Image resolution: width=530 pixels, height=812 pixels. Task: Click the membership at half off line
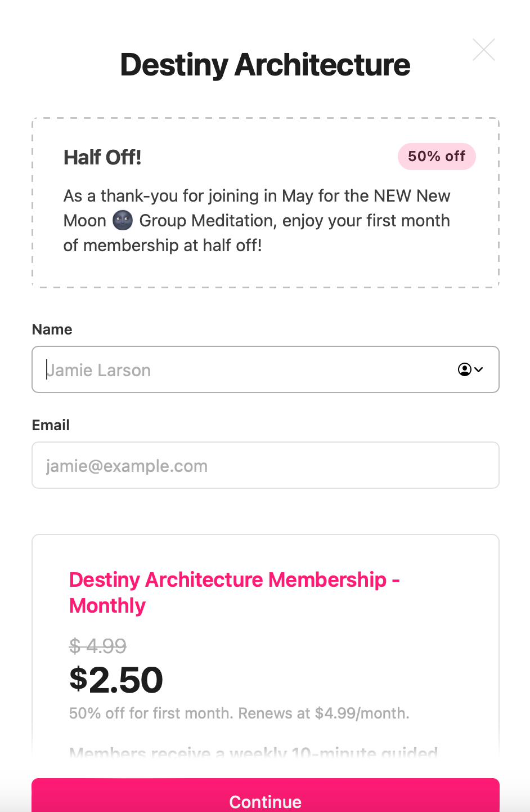click(x=163, y=246)
